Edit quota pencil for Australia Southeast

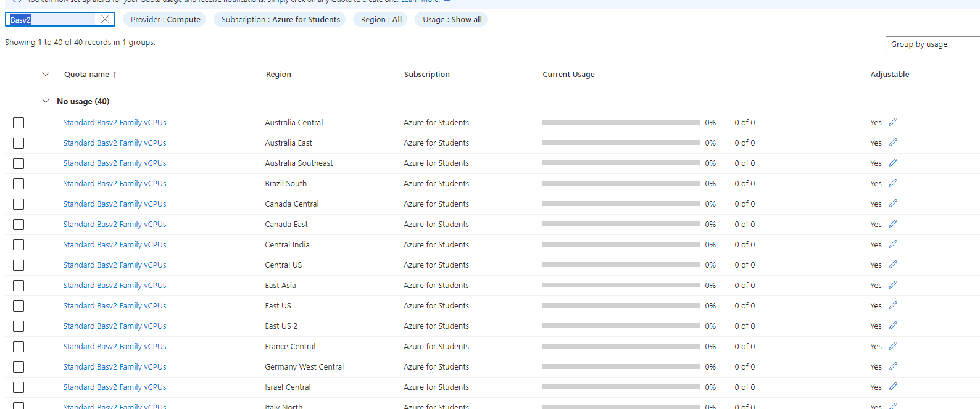(x=893, y=163)
